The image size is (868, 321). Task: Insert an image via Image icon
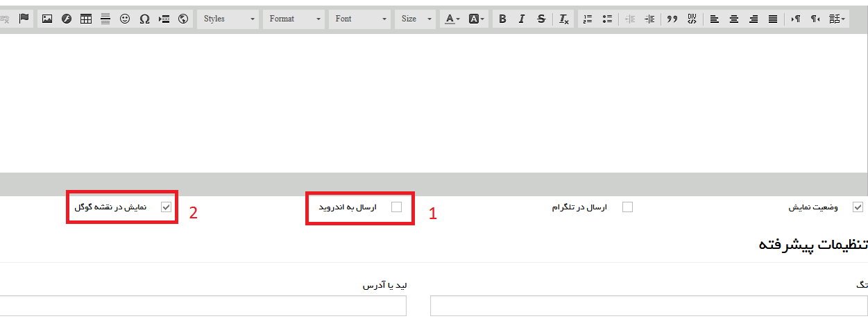pyautogui.click(x=47, y=19)
